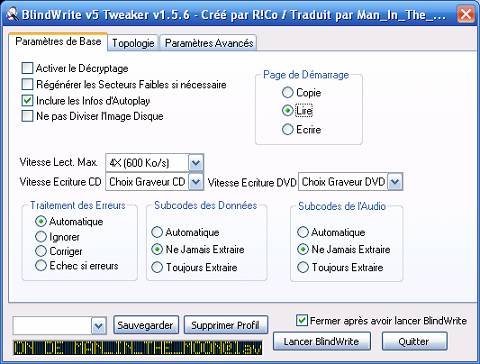Image resolution: width=480 pixels, height=364 pixels.
Task: Click the Sauvegarder button
Action: (146, 325)
